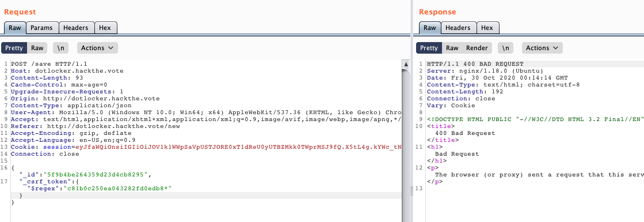Viewport: 644px width, 222px height.
Task: Click the Accept: text/html header line
Action: [x=206, y=119]
